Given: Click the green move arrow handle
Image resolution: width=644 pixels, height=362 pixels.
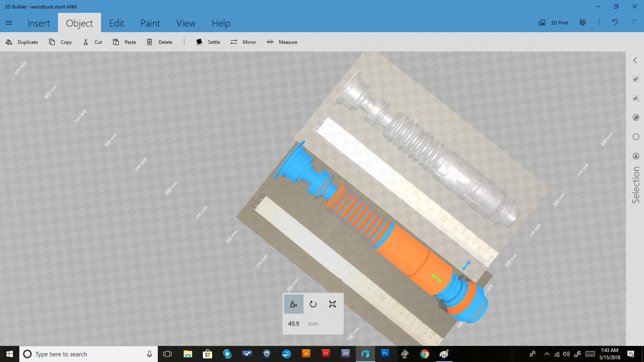Looking at the screenshot, I should 437,278.
